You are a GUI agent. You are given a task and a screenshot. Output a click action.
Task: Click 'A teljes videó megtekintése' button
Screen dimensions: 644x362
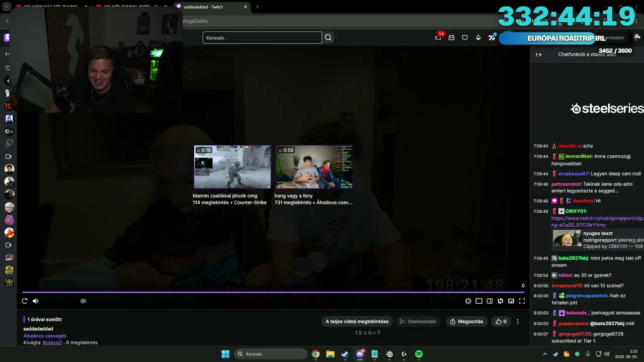coord(357,322)
